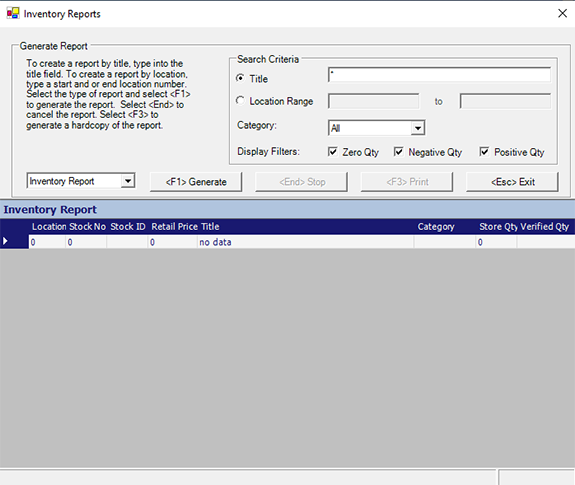Click the <F1> Generate button
This screenshot has height=485, width=575.
(x=196, y=182)
